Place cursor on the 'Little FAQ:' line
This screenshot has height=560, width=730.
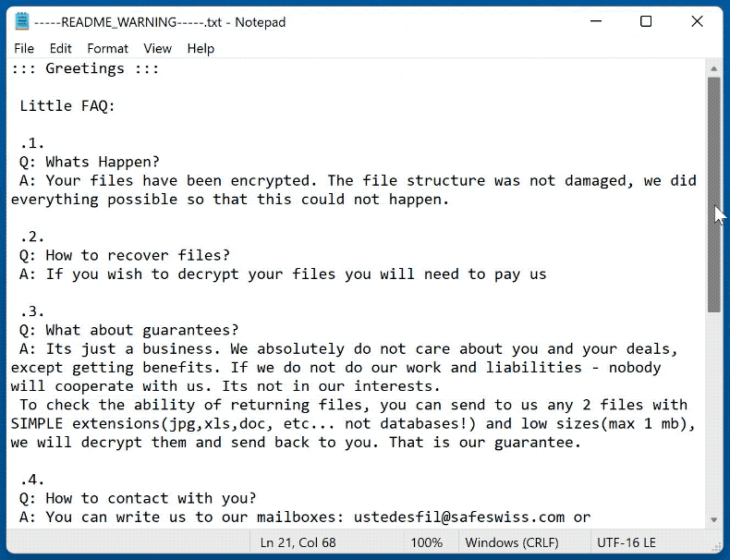point(67,106)
